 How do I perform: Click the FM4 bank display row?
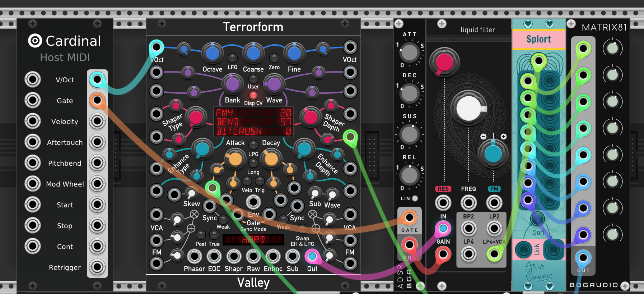[x=253, y=113]
